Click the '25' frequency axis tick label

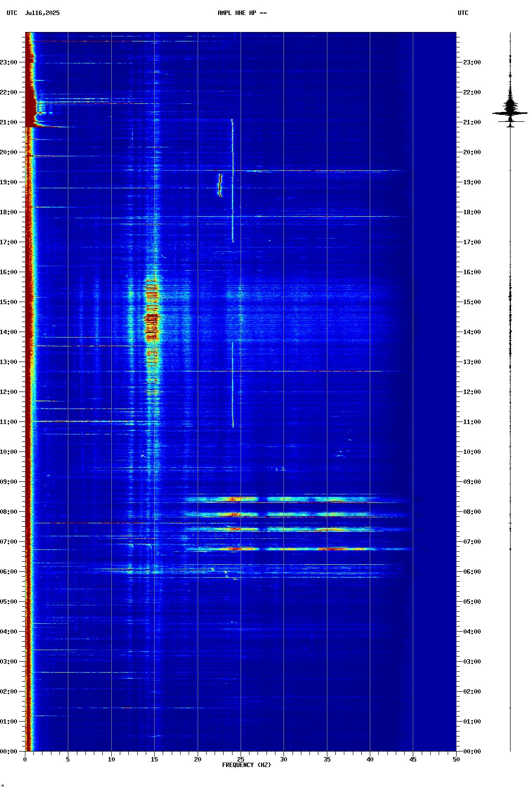241,760
